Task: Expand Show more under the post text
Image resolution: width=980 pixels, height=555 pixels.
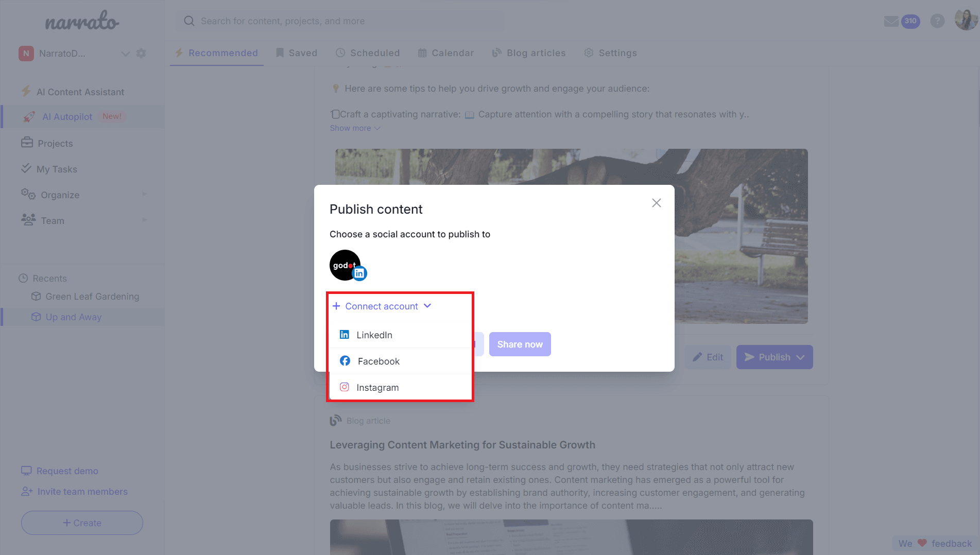Action: [x=355, y=128]
